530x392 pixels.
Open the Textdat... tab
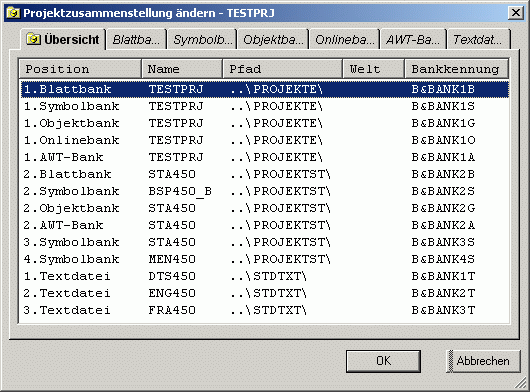click(x=478, y=40)
